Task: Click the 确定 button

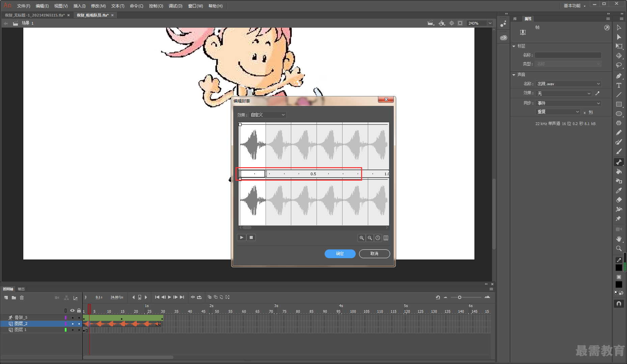Action: [x=340, y=254]
